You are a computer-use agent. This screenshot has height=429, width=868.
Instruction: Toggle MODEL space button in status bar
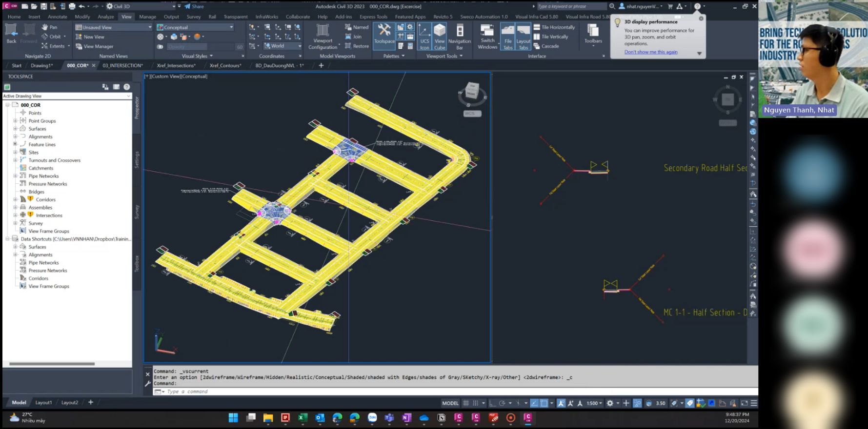[450, 403]
